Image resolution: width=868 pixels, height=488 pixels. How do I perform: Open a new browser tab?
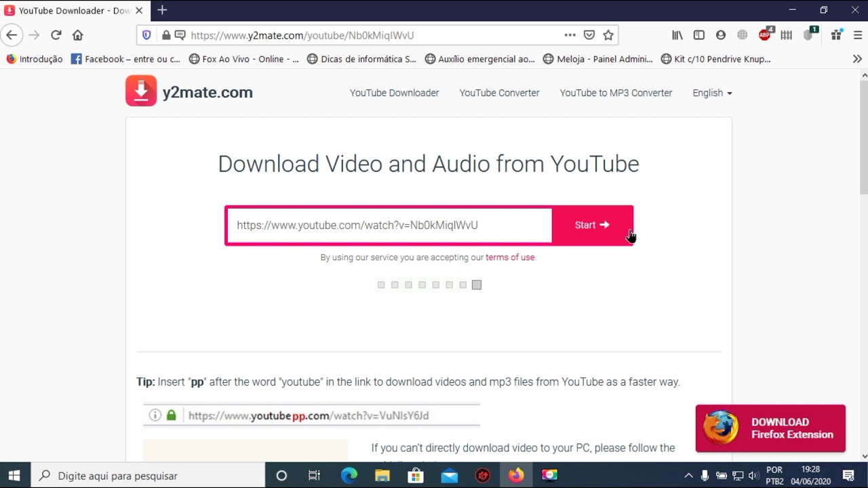point(162,10)
